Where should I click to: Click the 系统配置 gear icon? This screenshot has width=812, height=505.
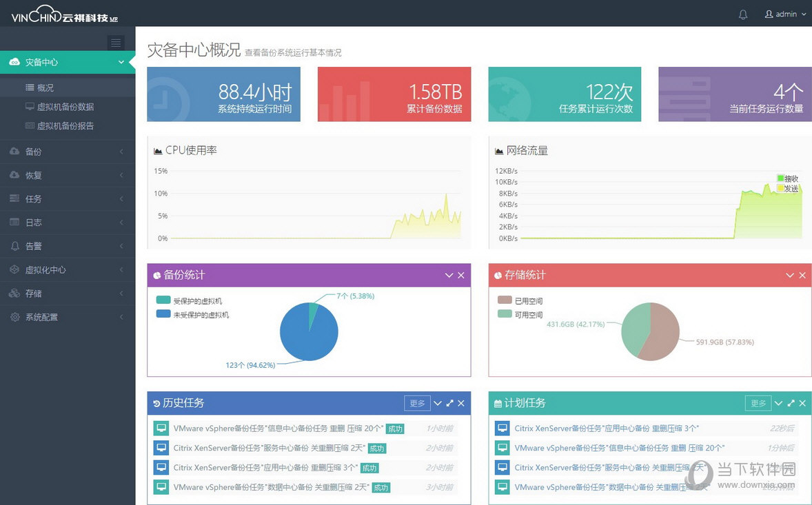[14, 317]
